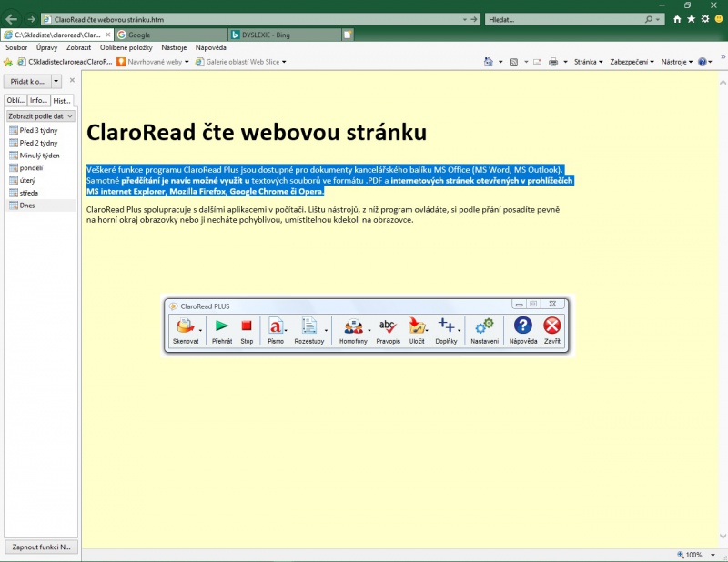The width and height of the screenshot is (728, 562).
Task: Click the RSS feeds icon in the command bar
Action: (x=513, y=62)
